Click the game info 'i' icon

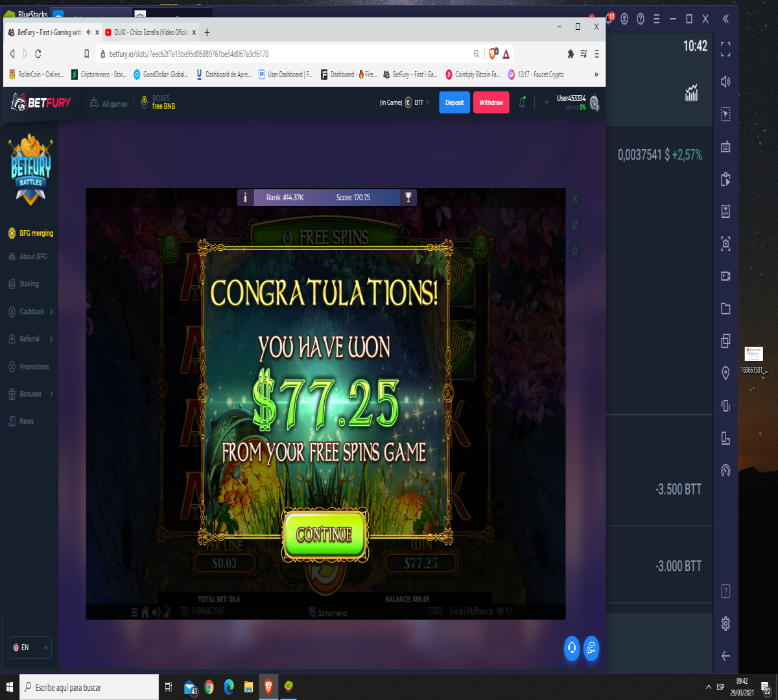click(x=245, y=198)
